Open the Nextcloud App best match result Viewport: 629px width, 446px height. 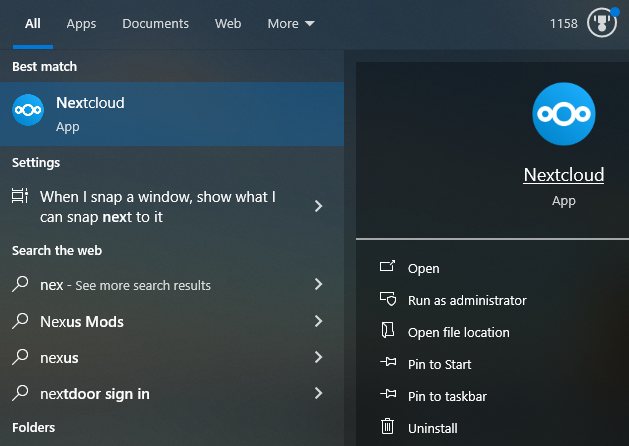click(x=172, y=114)
